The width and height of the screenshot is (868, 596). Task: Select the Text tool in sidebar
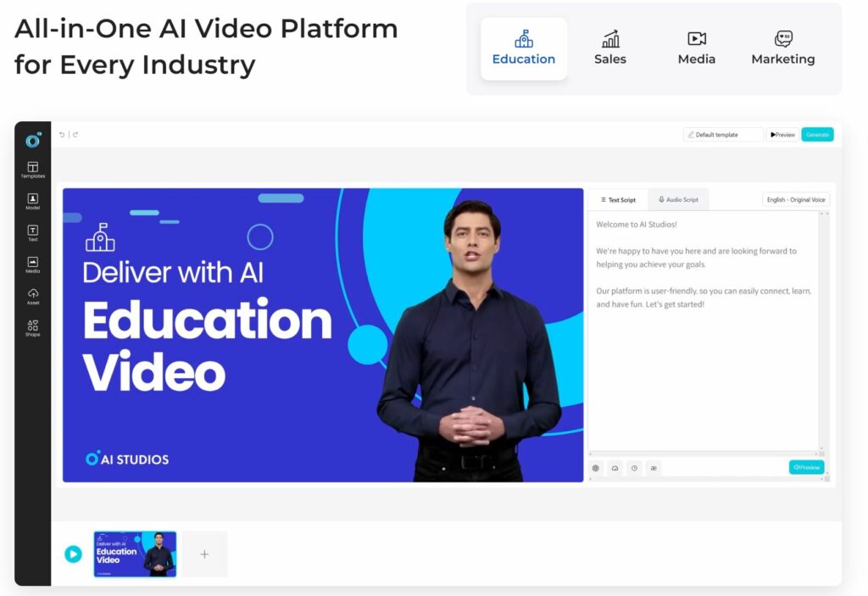point(33,233)
